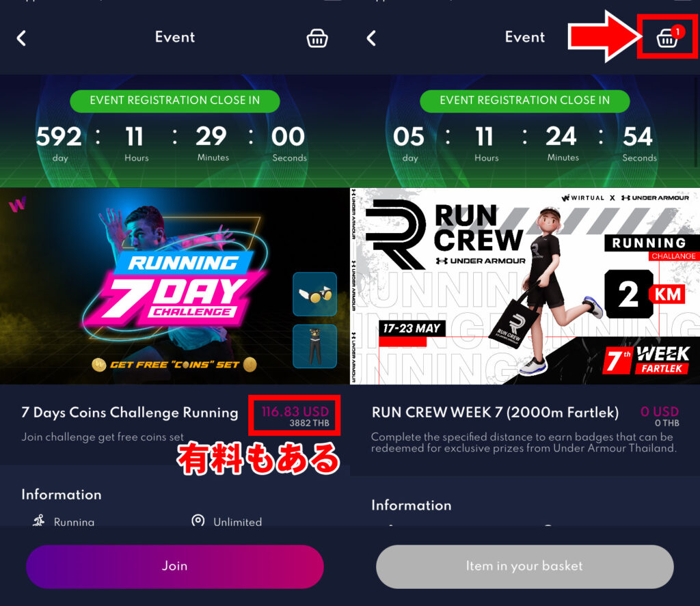Image resolution: width=700 pixels, height=606 pixels.
Task: Join the 7 Days Coins Challenge
Action: coord(174,566)
